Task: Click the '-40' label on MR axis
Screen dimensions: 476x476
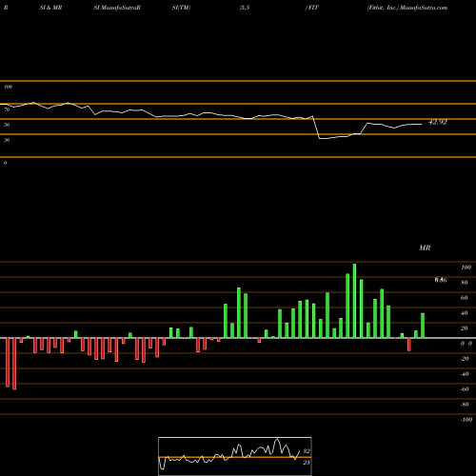Action: pyautogui.click(x=465, y=374)
